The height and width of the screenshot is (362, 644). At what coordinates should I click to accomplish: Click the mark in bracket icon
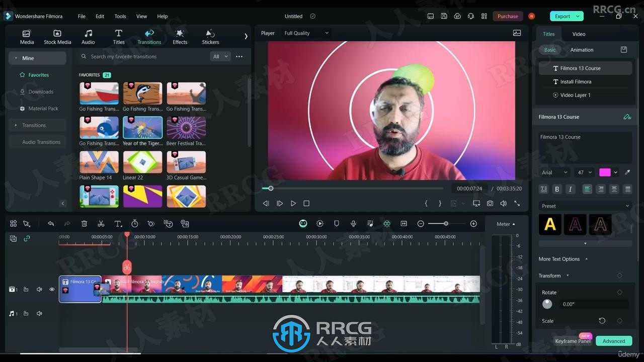click(x=426, y=203)
